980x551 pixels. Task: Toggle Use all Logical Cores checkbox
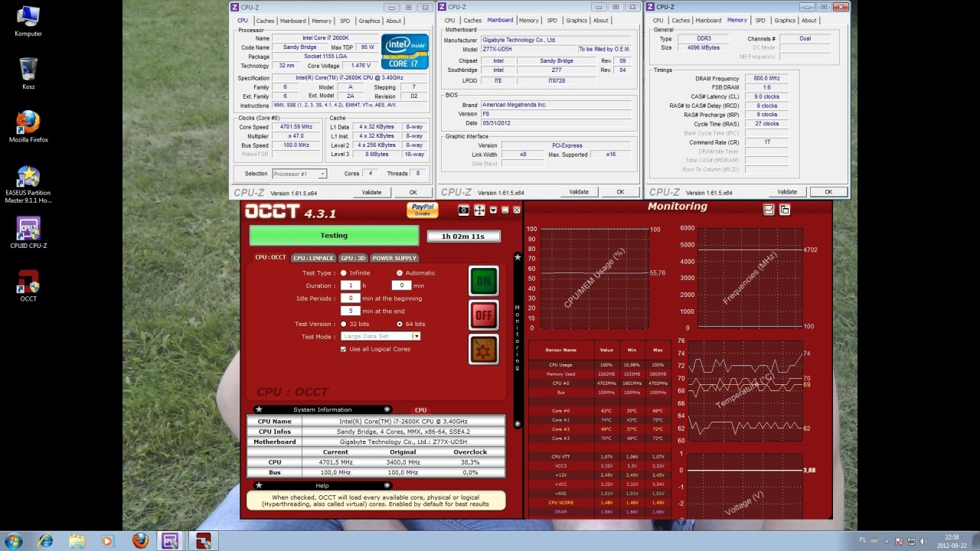tap(343, 349)
